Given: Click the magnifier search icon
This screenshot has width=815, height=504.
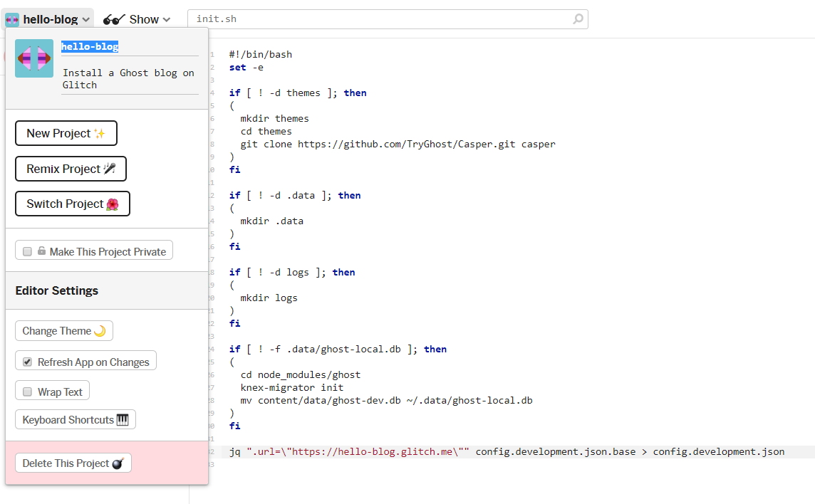Looking at the screenshot, I should pyautogui.click(x=578, y=19).
